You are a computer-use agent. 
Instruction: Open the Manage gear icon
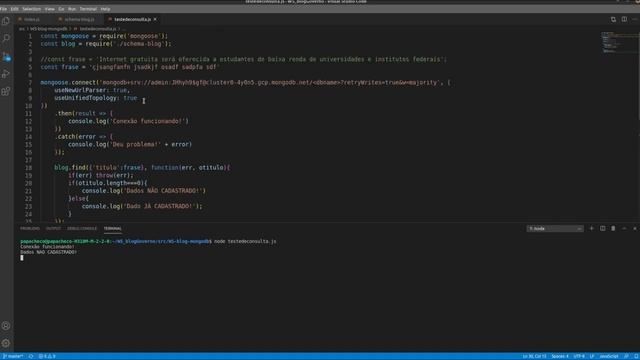pyautogui.click(x=6, y=343)
